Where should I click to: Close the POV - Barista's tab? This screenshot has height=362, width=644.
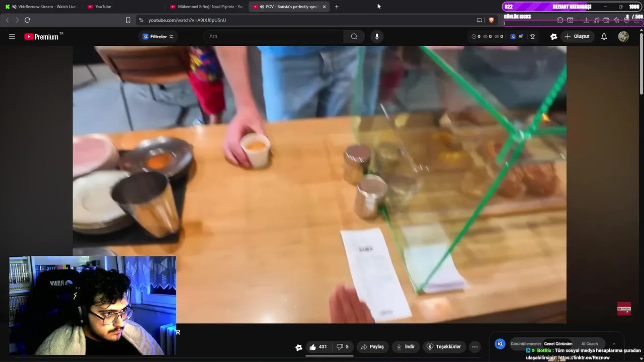point(324,7)
